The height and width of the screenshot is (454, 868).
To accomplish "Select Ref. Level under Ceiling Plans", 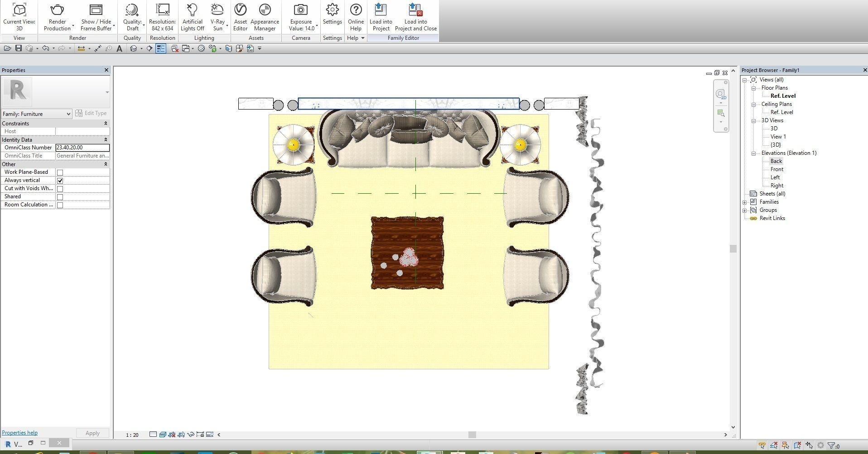I will [x=781, y=112].
